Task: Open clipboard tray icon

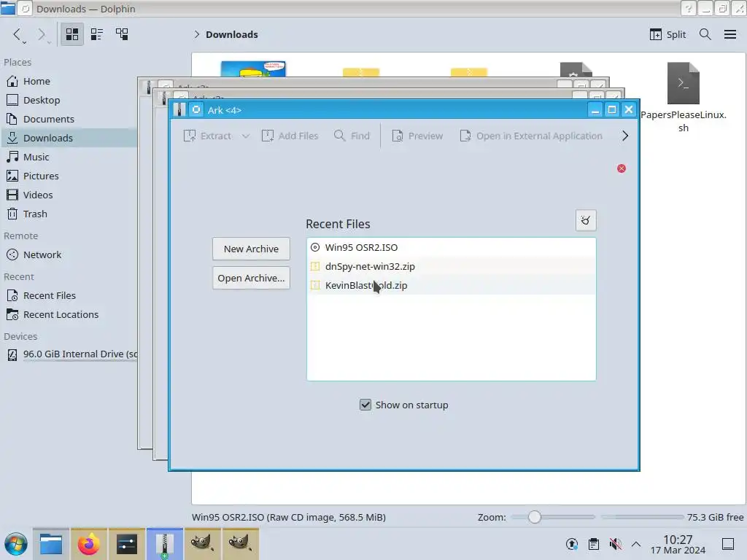Action: (594, 544)
